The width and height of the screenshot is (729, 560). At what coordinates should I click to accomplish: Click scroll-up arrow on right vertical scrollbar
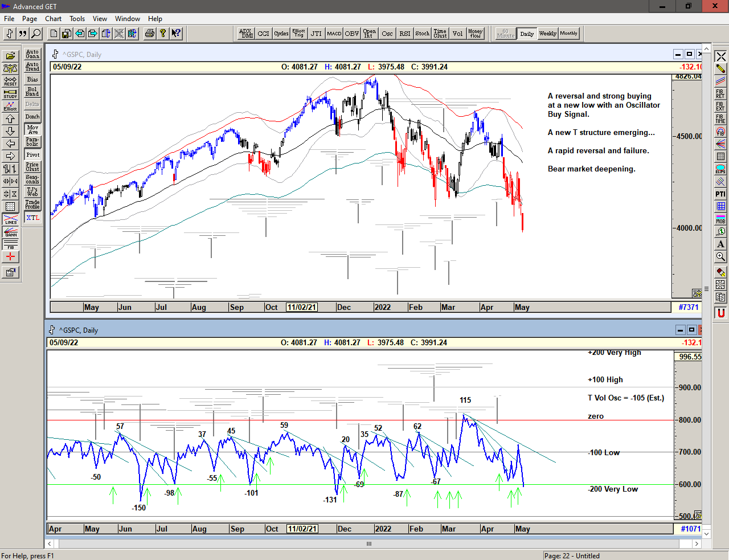coord(706,47)
